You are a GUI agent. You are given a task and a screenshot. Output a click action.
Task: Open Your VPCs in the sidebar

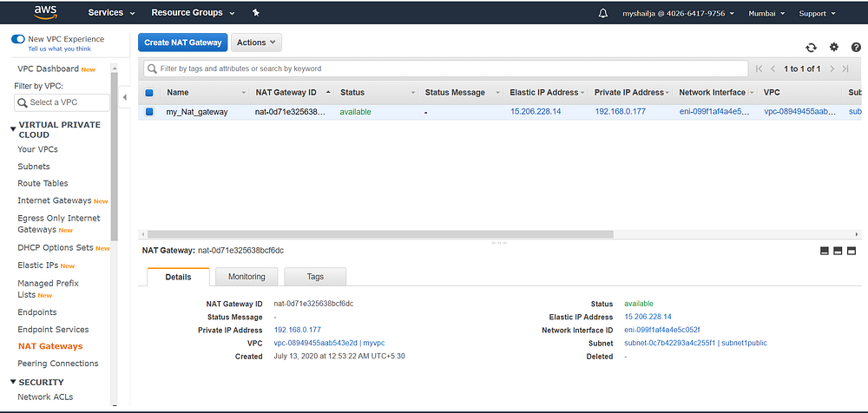point(37,149)
